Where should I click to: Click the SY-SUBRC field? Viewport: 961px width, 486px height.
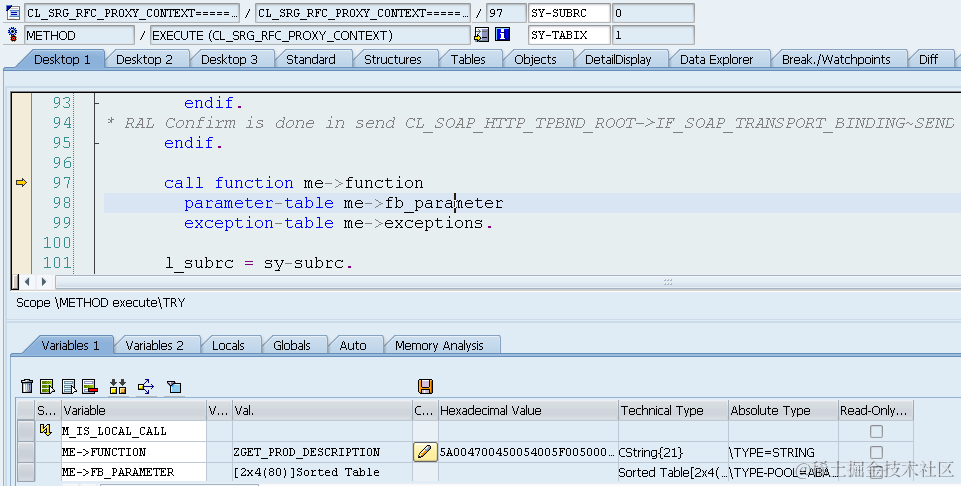pyautogui.click(x=569, y=13)
